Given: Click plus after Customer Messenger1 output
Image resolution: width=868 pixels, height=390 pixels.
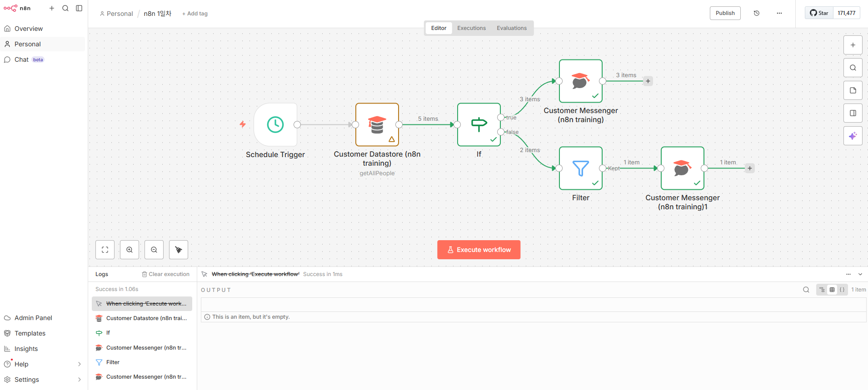Looking at the screenshot, I should pos(750,168).
